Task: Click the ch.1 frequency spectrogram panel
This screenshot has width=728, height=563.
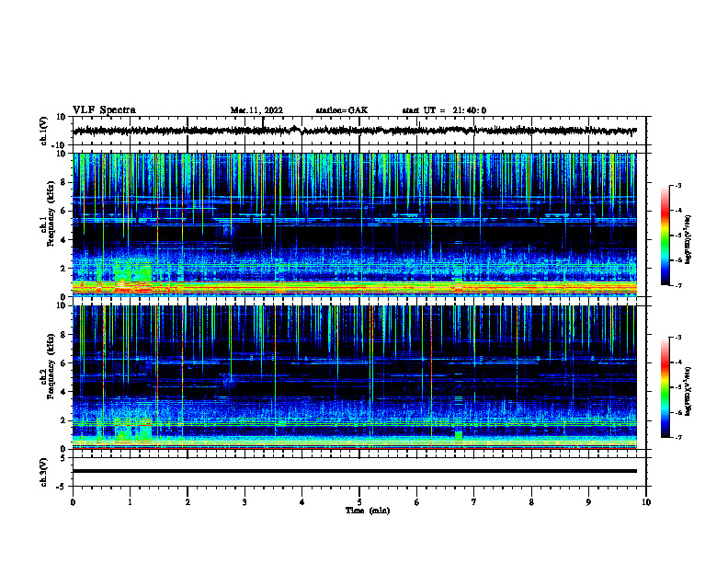Action: pos(355,224)
